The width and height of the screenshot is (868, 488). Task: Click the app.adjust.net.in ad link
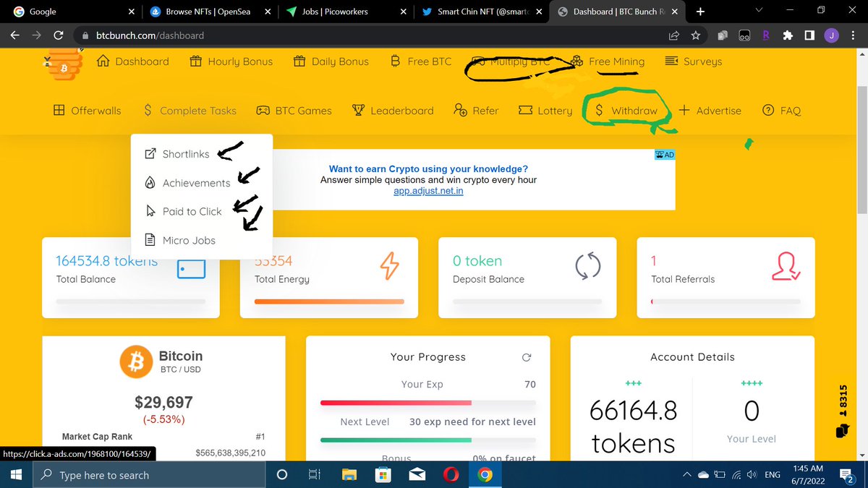(428, 191)
